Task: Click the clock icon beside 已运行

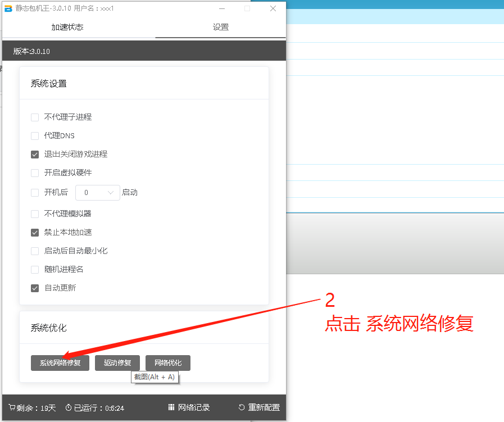Action: click(x=68, y=408)
